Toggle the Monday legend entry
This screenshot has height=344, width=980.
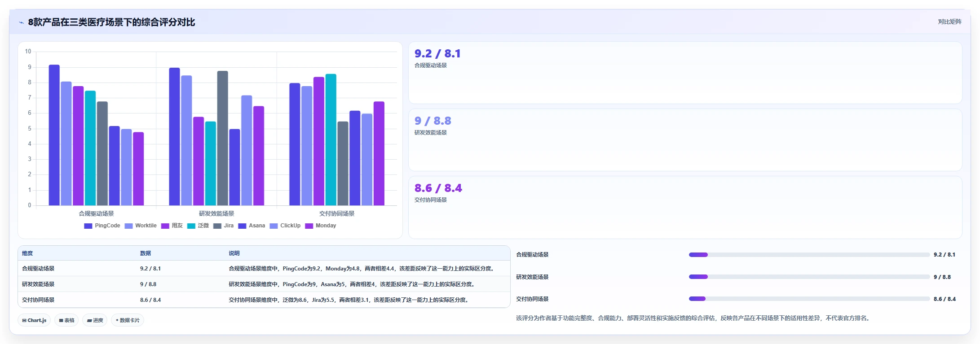click(x=320, y=226)
